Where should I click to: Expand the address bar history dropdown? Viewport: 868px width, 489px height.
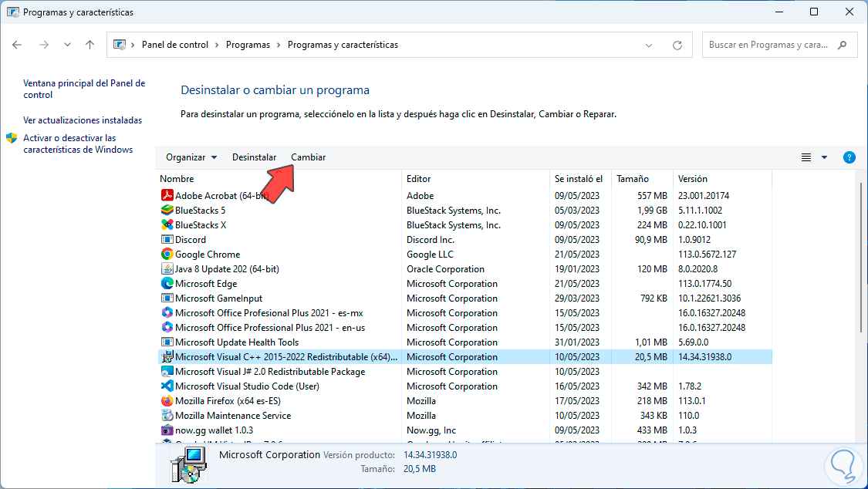[649, 46]
